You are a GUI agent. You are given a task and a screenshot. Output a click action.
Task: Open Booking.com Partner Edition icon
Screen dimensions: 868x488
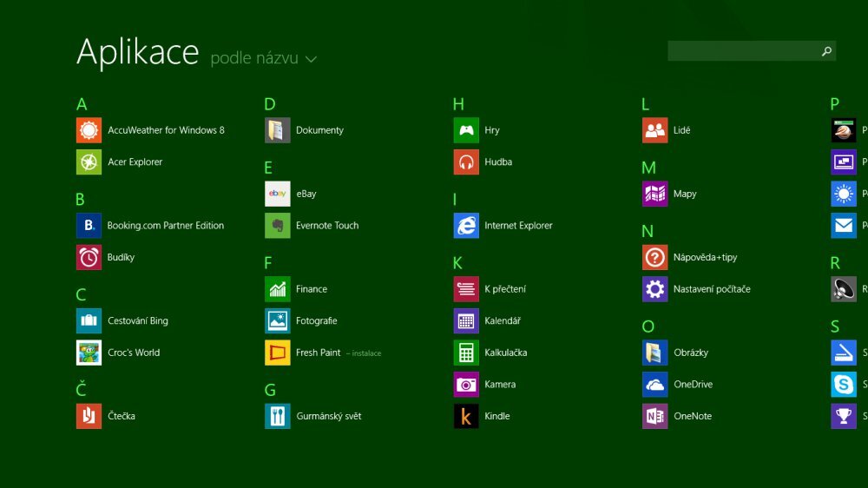click(89, 226)
